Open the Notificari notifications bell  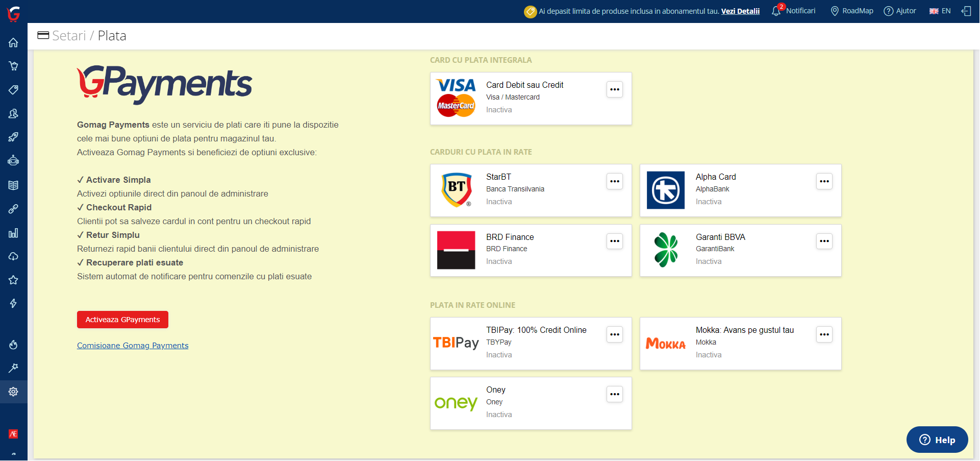pos(793,11)
